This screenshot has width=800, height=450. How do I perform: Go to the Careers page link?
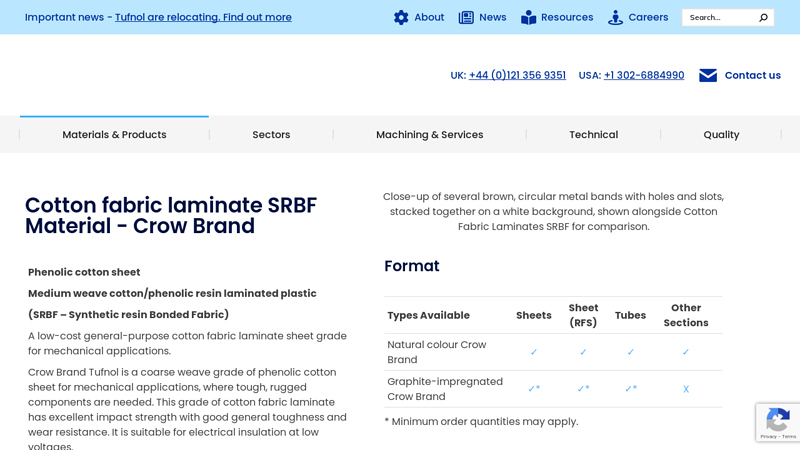[648, 17]
